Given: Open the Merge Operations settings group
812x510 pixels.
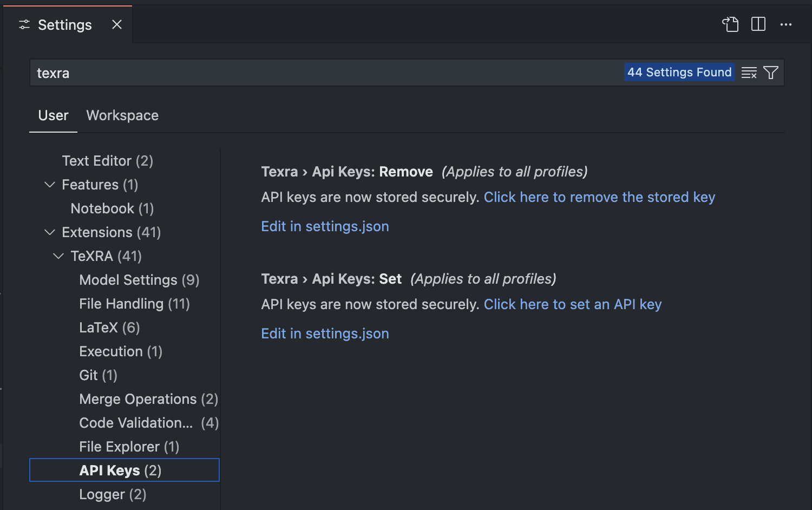Looking at the screenshot, I should [148, 399].
